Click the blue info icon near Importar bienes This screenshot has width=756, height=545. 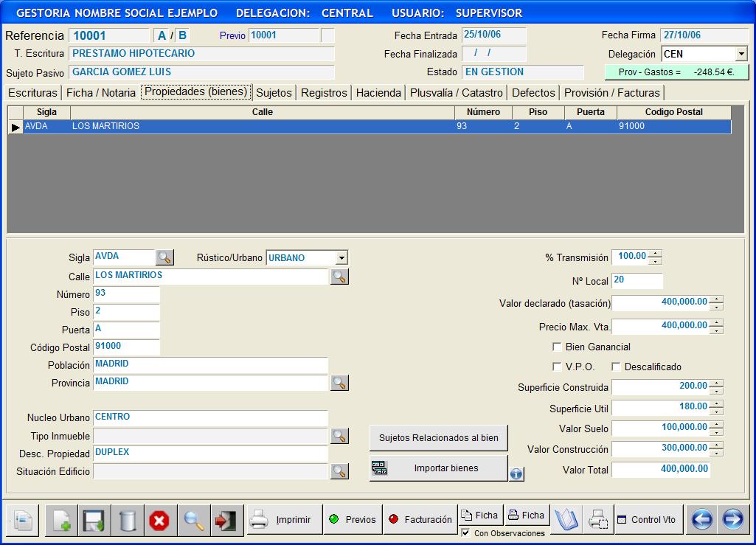point(516,474)
